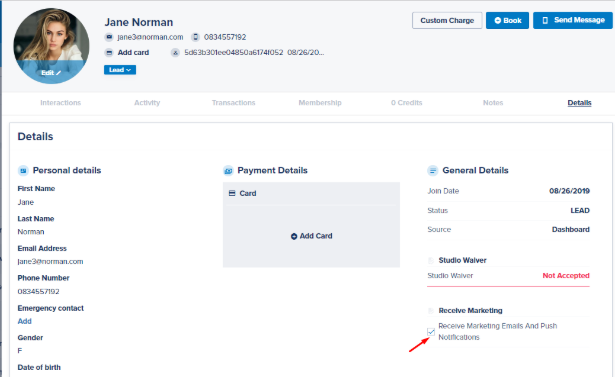Viewport: 615px width, 382px height.
Task: Click the phone icon beside 0834557192
Action: click(195, 37)
